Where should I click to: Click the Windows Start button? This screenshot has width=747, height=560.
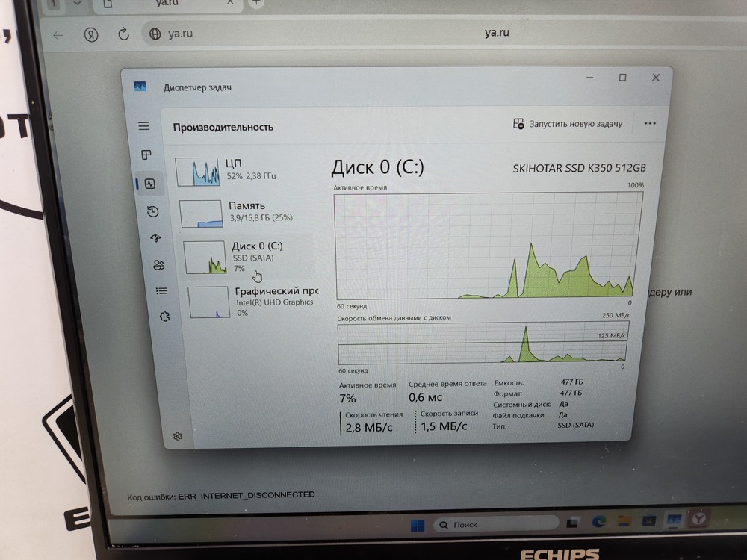(415, 525)
